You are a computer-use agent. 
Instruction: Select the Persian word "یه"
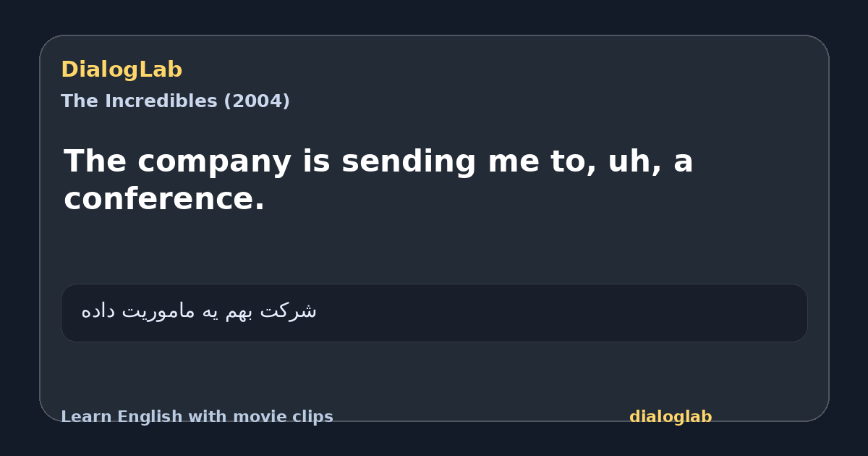[210, 312]
